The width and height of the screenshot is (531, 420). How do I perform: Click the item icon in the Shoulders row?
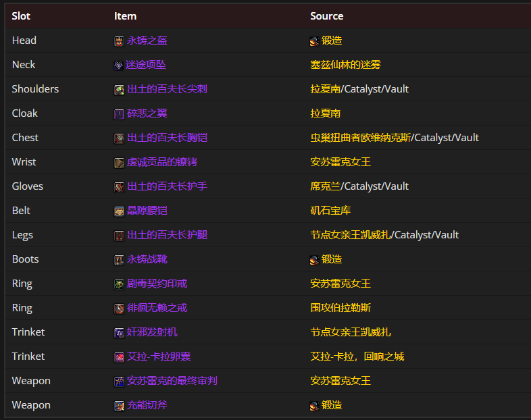[119, 90]
